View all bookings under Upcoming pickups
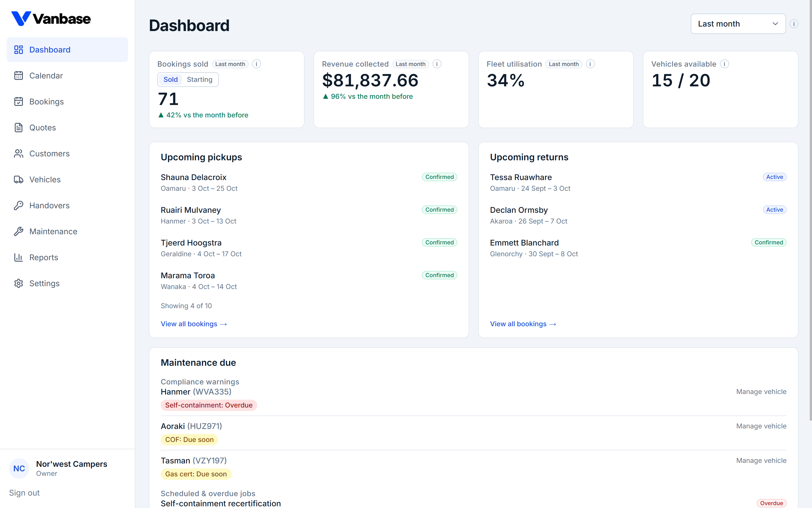Image resolution: width=812 pixels, height=508 pixels. pos(194,324)
